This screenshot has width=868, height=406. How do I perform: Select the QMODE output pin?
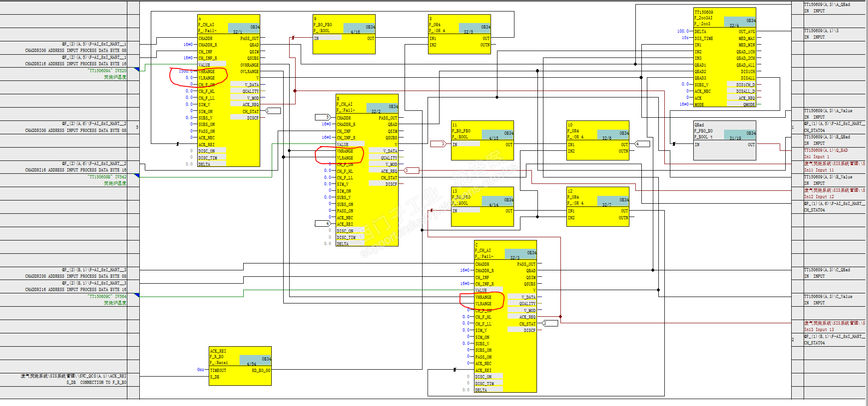(749, 105)
